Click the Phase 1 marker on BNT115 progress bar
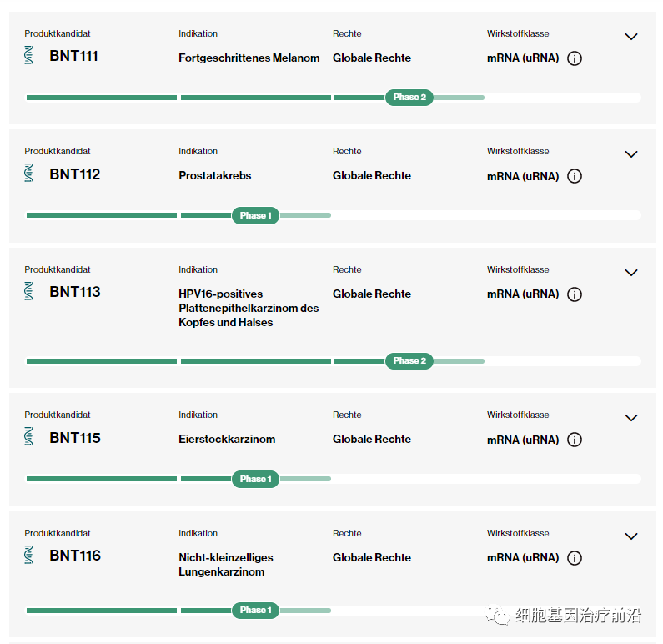 point(255,479)
